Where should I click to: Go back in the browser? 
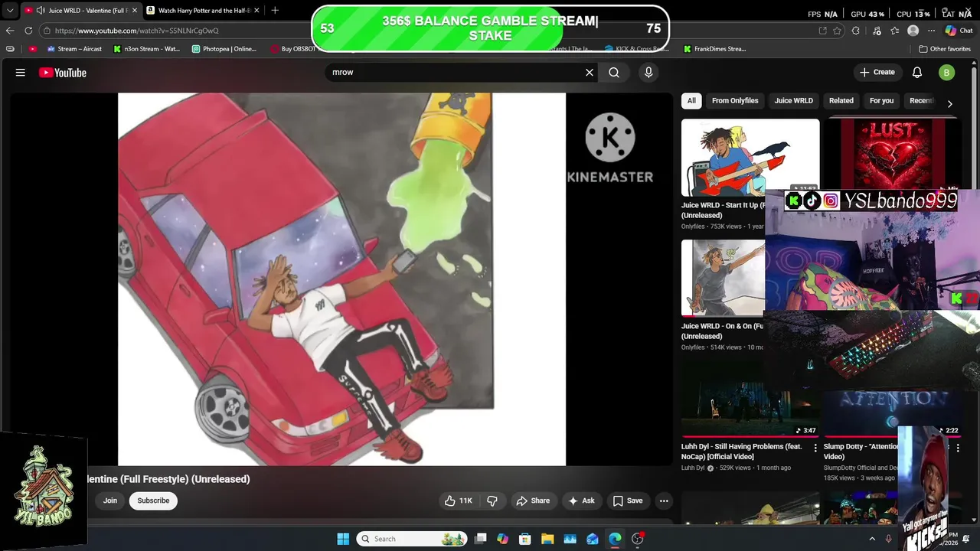[x=10, y=31]
